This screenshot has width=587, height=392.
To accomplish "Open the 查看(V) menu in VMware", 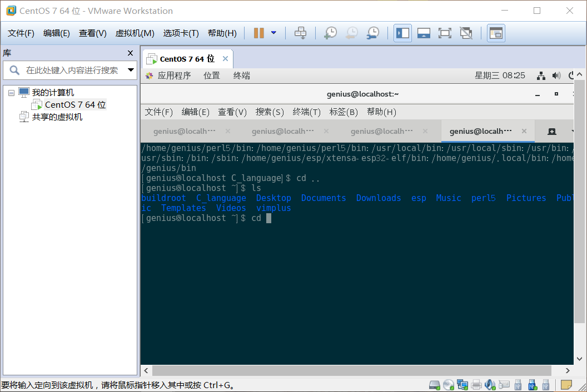I will (92, 33).
